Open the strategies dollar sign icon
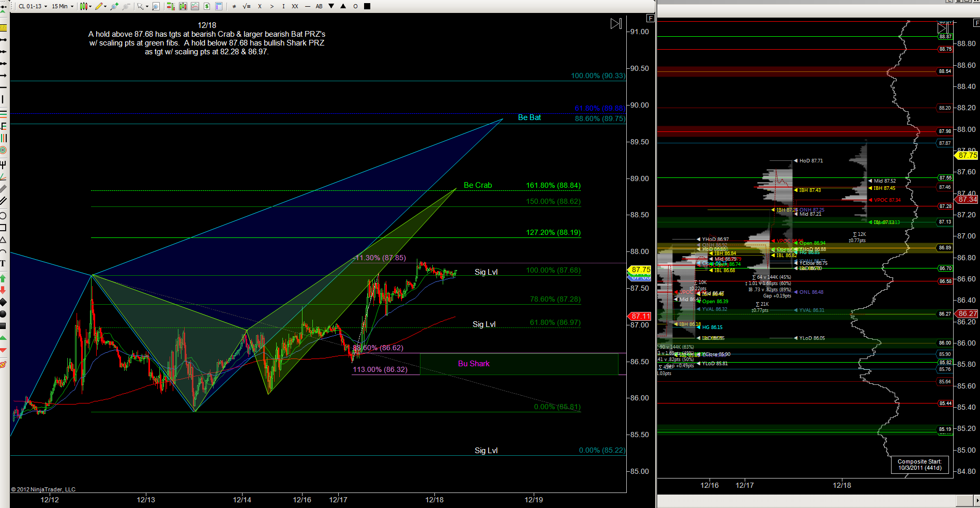The height and width of the screenshot is (508, 980). [x=207, y=6]
